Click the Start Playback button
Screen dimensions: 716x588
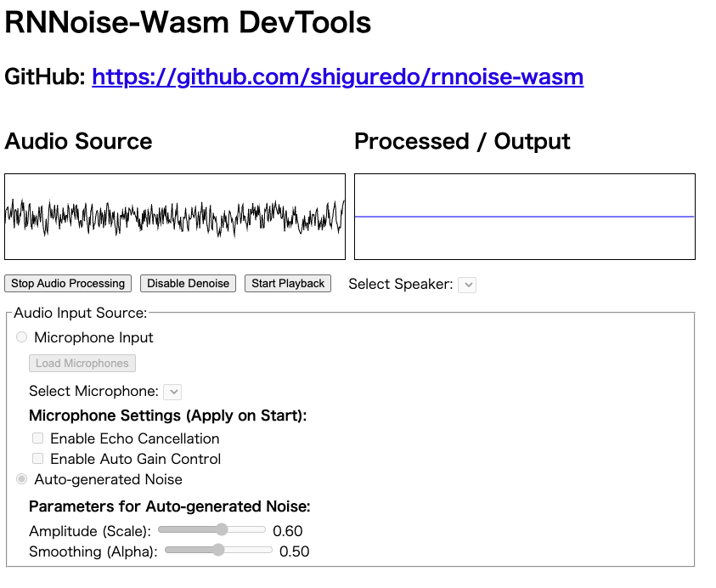[287, 284]
